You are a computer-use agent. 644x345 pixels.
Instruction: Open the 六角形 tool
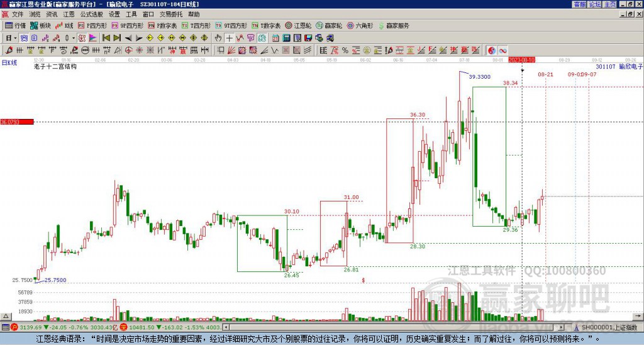(360, 25)
